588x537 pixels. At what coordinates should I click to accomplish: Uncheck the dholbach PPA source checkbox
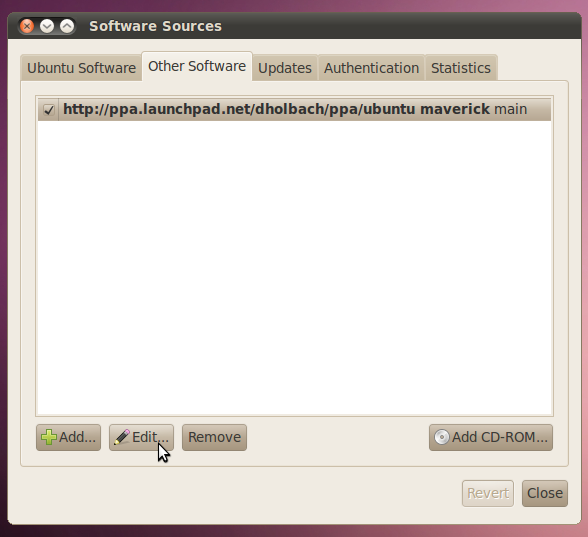coord(49,110)
